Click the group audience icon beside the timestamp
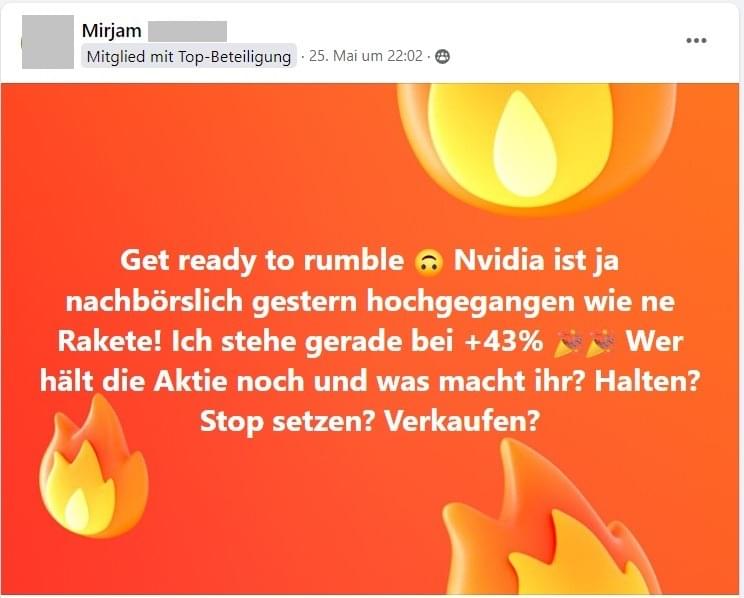The height and width of the screenshot is (598, 744). [x=442, y=56]
